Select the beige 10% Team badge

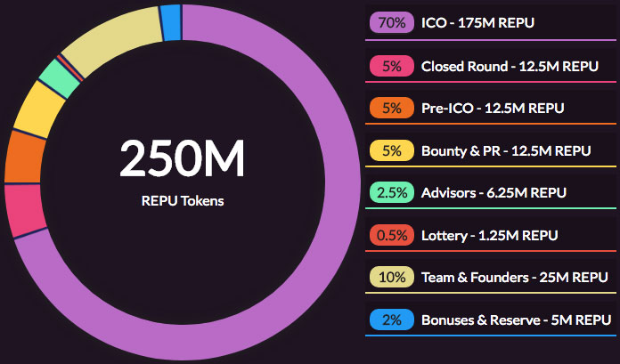tap(390, 278)
